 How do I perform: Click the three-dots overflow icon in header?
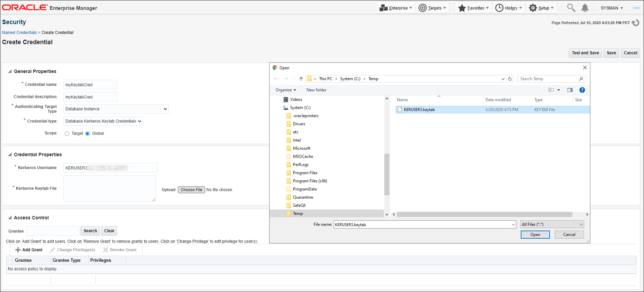(636, 8)
